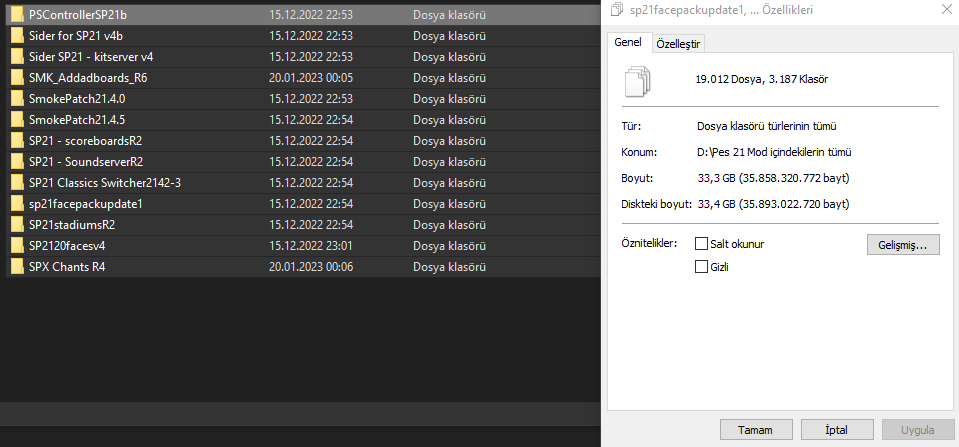The height and width of the screenshot is (447, 959).
Task: Click the SP2120facesv4 folder icon
Action: [17, 245]
